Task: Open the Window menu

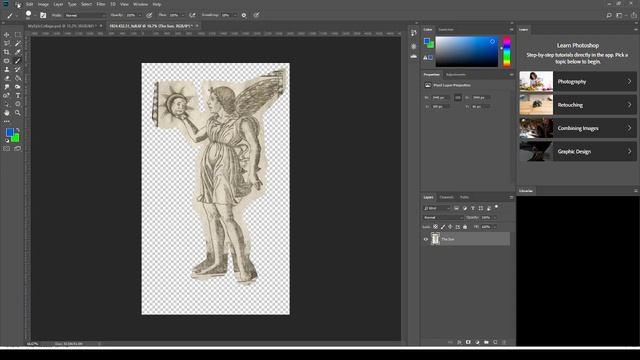Action: tap(140, 4)
